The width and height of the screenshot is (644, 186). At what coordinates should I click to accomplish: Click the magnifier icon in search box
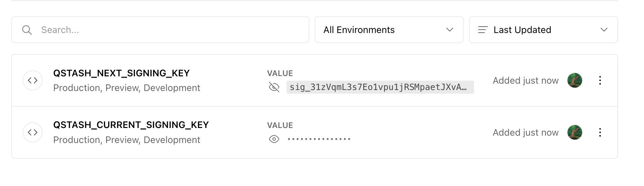tap(27, 30)
